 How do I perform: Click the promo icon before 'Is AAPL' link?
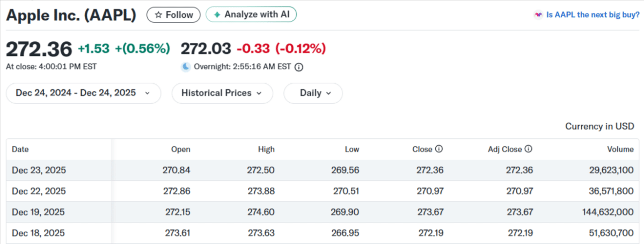point(538,15)
